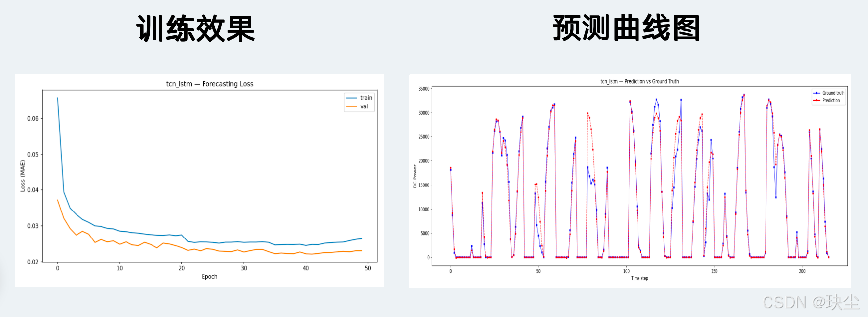Image resolution: width=868 pixels, height=317 pixels.
Task: Click the 0.03 tick on loss axis
Action: coord(33,226)
